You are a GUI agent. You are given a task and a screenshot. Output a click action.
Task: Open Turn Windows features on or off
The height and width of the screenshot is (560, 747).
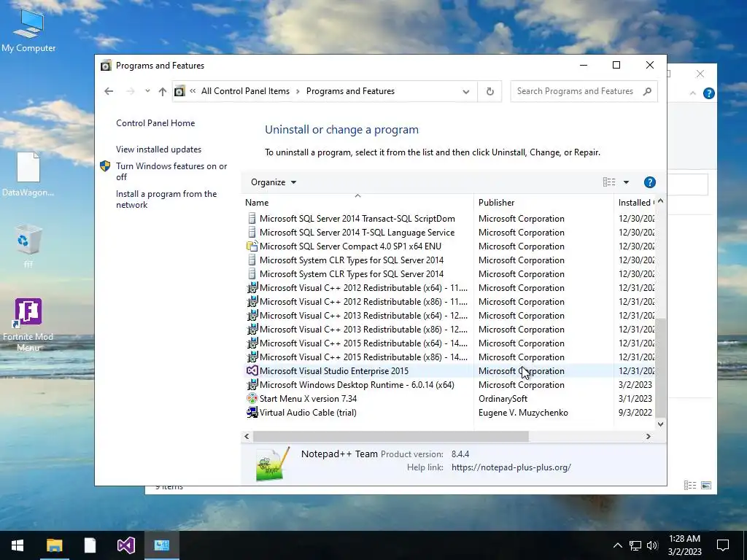(171, 171)
